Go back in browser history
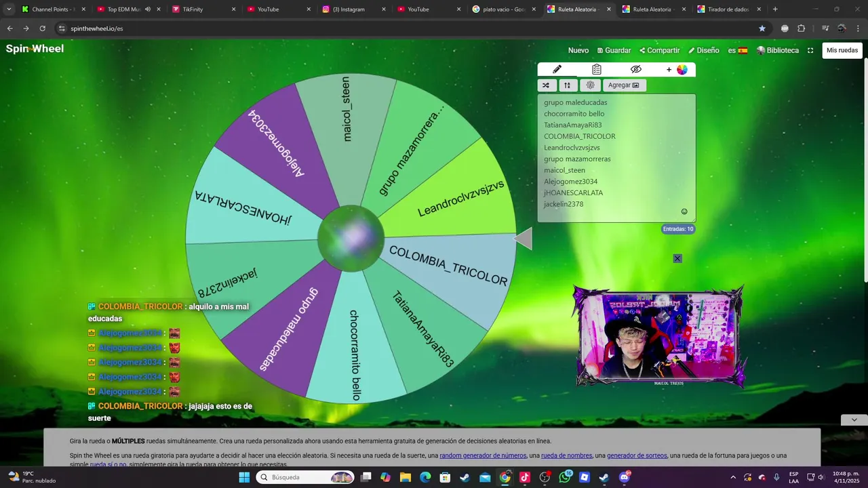Viewport: 868px width, 488px height. pyautogui.click(x=9, y=28)
